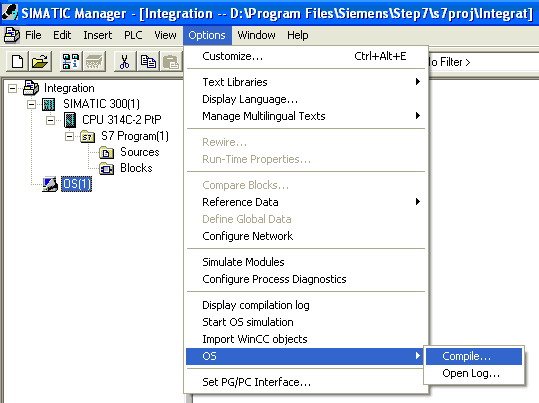
Task: Open the Help menu
Action: [298, 35]
